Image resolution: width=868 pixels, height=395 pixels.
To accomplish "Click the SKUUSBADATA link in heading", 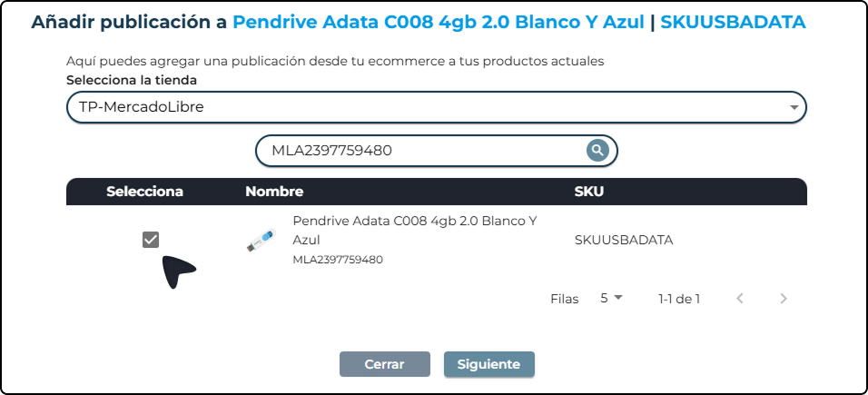I will tap(732, 22).
